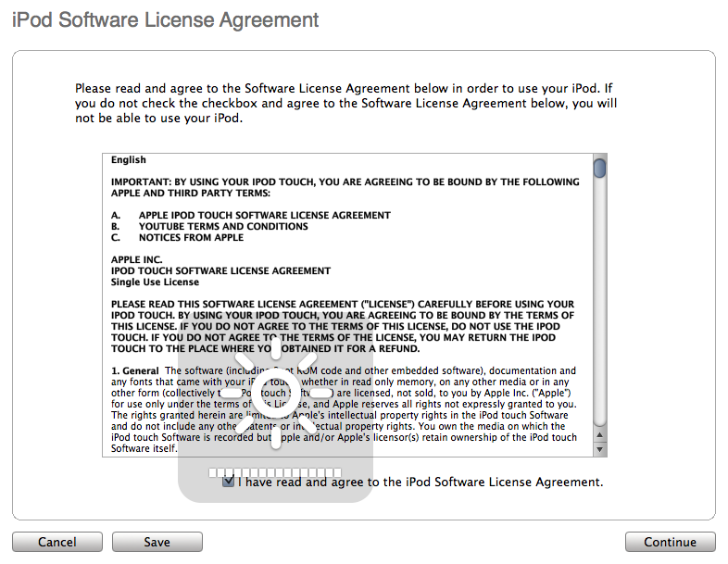728x564 pixels.
Task: Click the 'Single Use License' text
Action: 155,282
